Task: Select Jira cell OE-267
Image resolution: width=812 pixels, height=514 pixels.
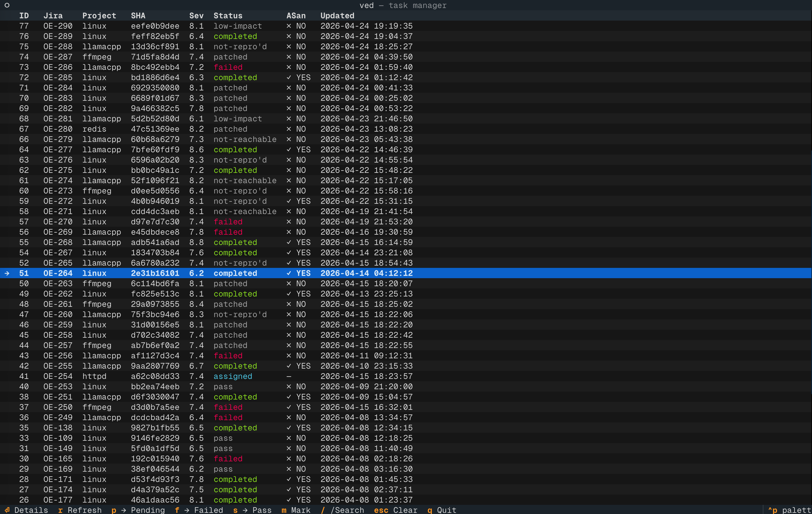Action: (x=58, y=252)
